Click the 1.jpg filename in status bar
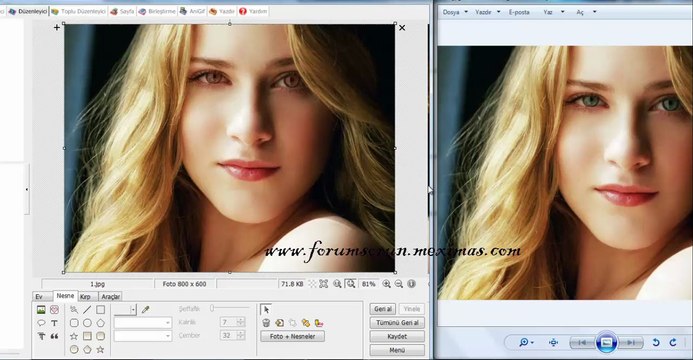Image resolution: width=693 pixels, height=360 pixels. tap(97, 284)
